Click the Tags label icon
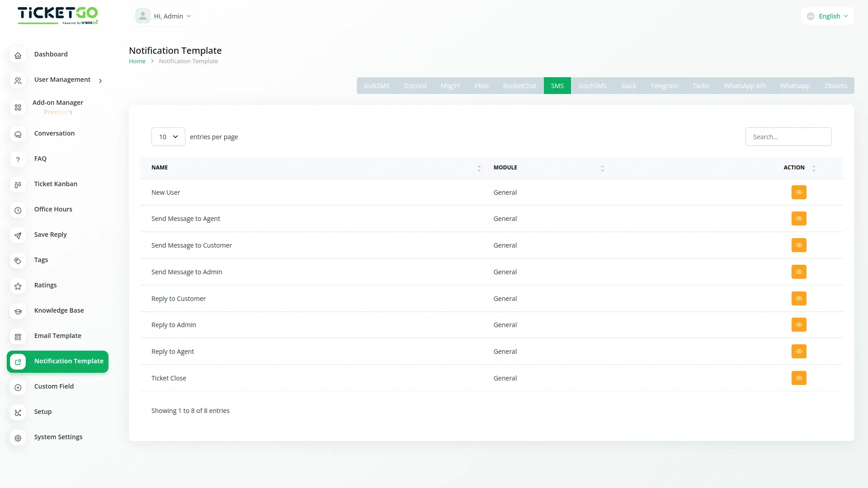Image resolution: width=868 pixels, height=488 pixels. (18, 261)
